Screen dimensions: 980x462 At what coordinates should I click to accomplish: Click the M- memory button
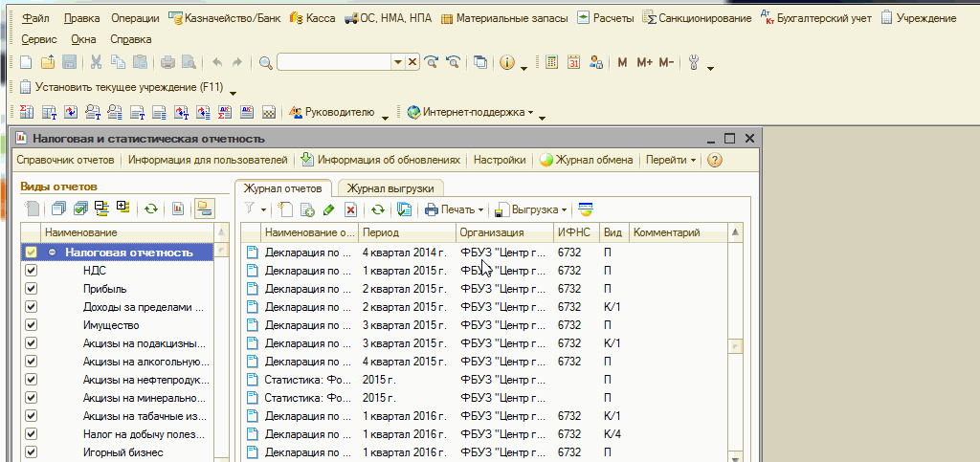(666, 62)
